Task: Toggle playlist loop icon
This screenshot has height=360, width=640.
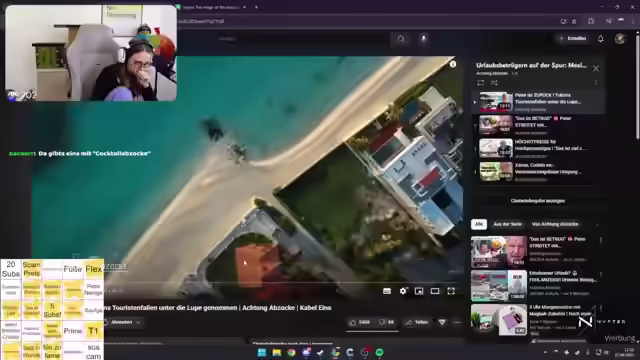Action: coord(480,83)
